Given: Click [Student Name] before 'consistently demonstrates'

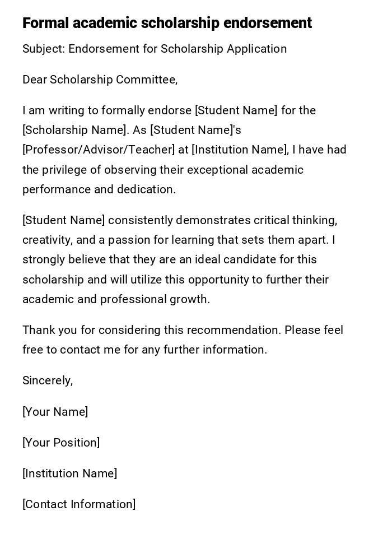Looking at the screenshot, I should 63,220.
